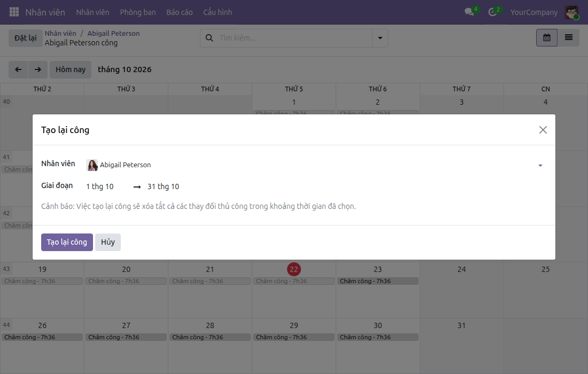Click the search magnifier icon

209,38
